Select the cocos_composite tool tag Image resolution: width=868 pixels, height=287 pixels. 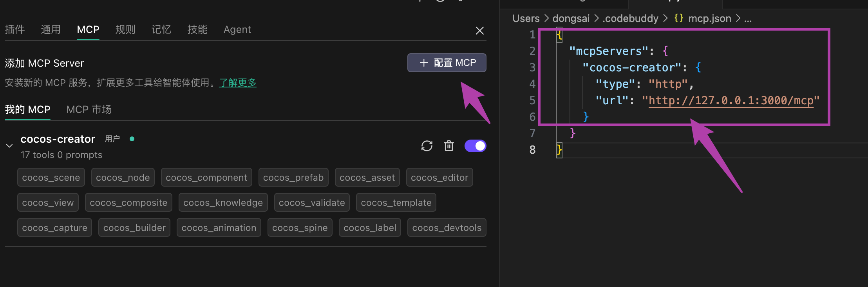click(128, 203)
